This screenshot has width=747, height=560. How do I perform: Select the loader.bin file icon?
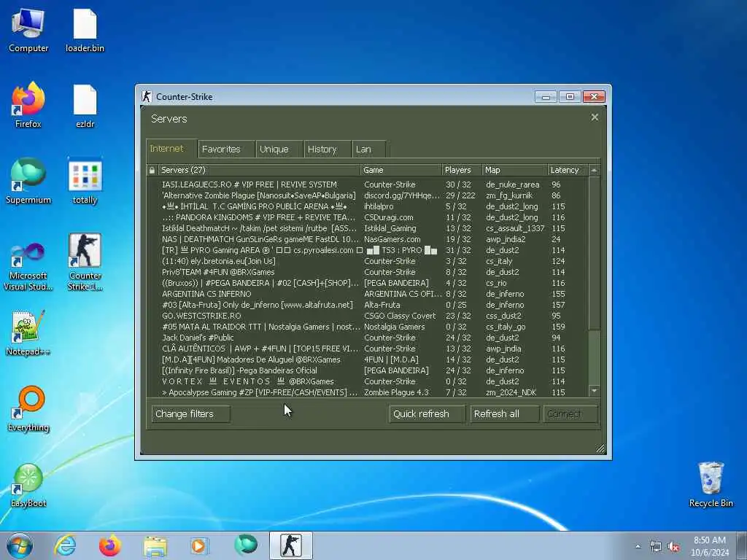(x=85, y=31)
